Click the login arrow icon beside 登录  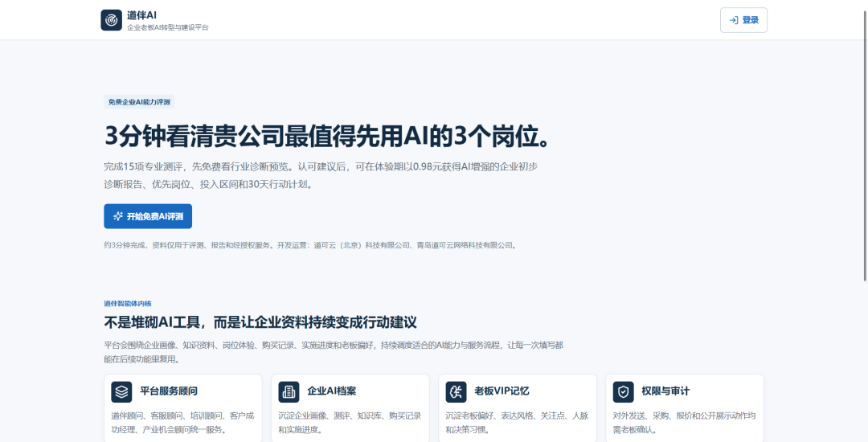tap(734, 20)
